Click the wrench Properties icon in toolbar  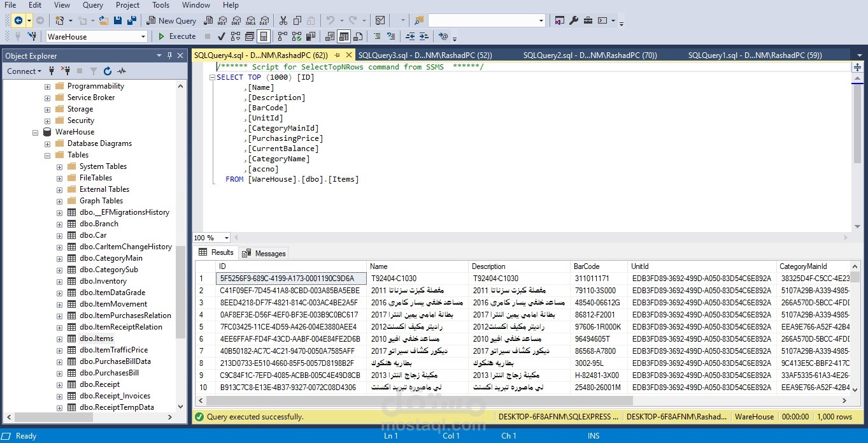point(574,20)
